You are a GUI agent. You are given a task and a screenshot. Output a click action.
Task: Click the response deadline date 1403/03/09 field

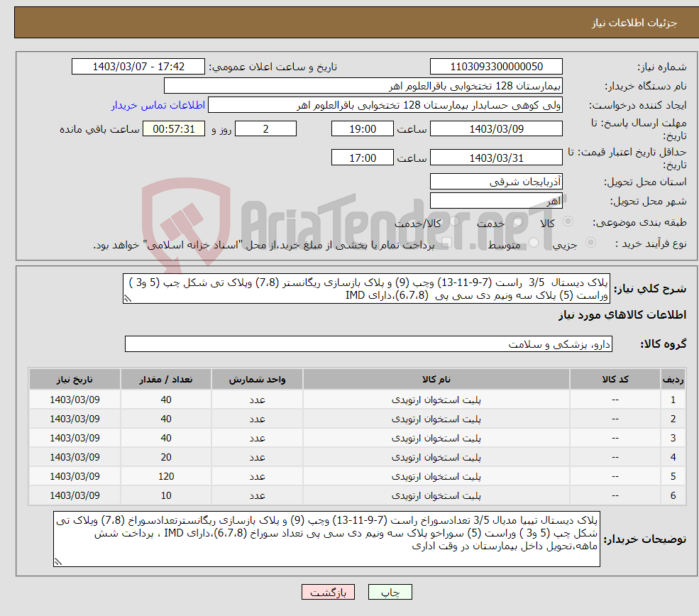point(496,129)
